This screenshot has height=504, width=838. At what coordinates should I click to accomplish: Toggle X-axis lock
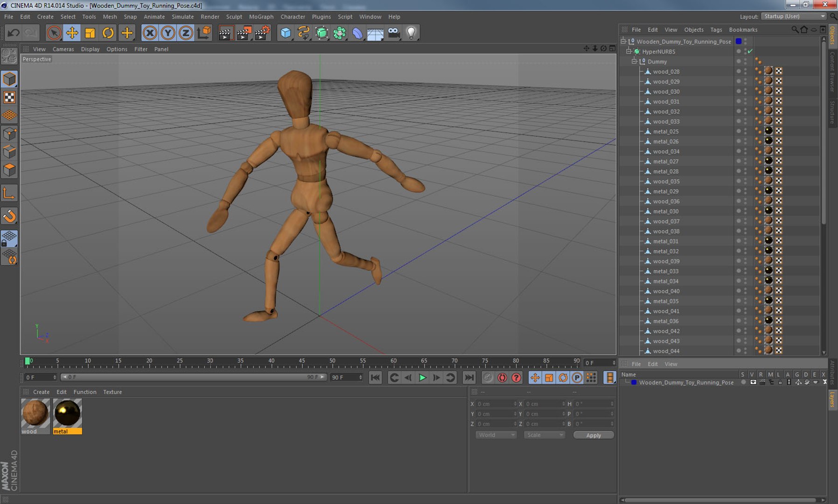point(150,33)
